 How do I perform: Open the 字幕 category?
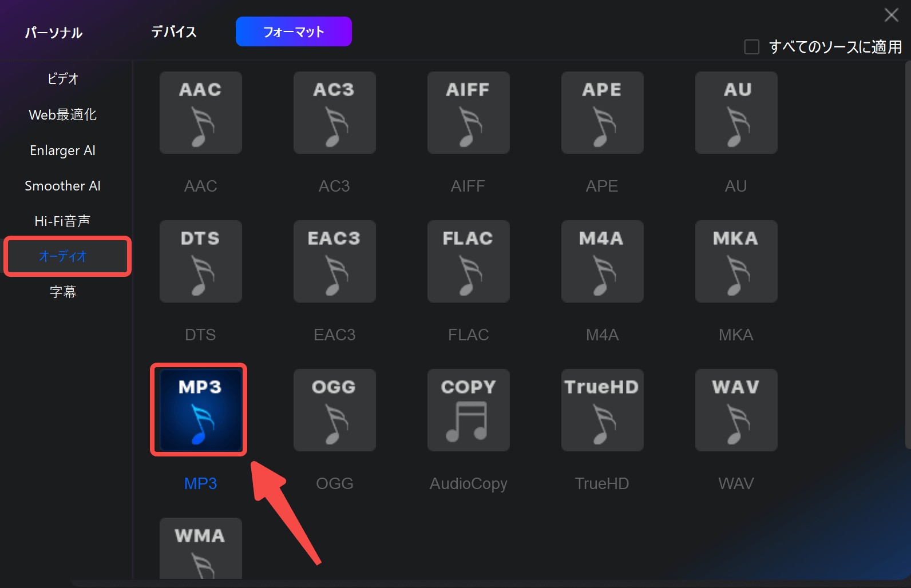63,292
